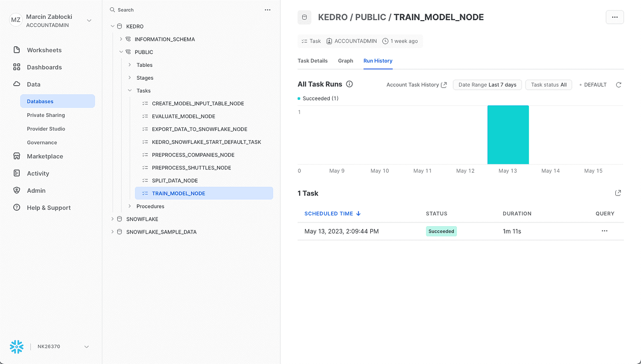Collapse the KEDRO database tree
The height and width of the screenshot is (364, 641).
113,27
